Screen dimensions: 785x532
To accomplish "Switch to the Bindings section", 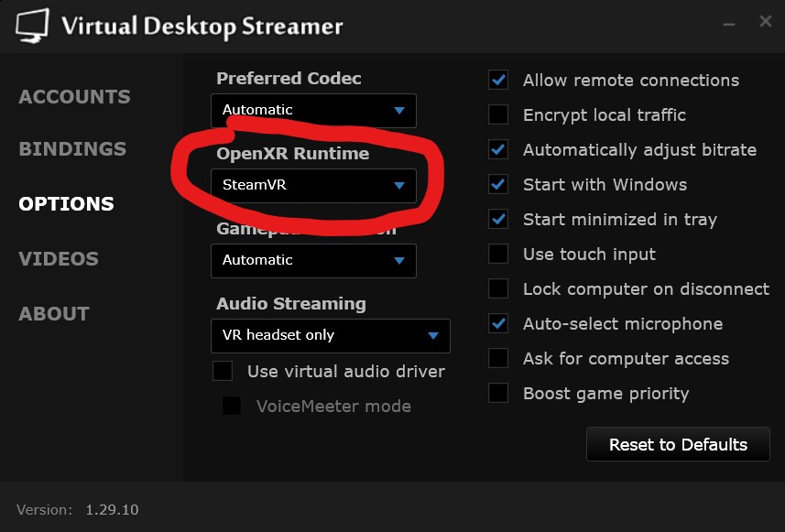I will coord(72,149).
